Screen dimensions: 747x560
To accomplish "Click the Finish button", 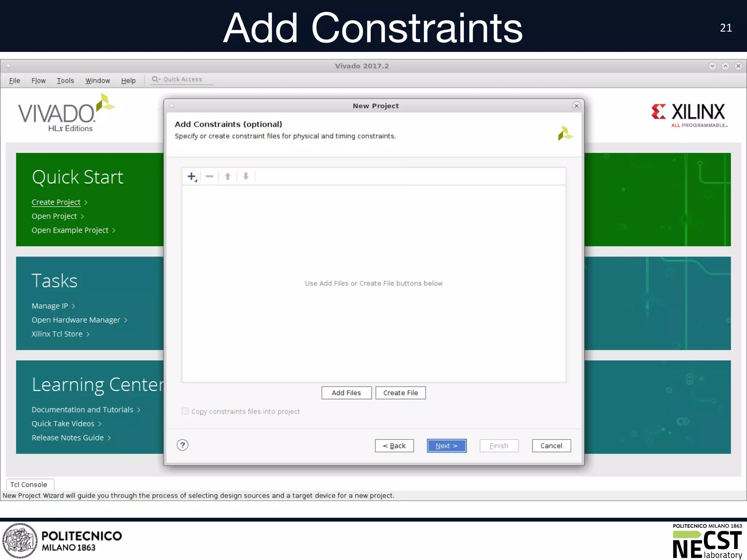I will pos(499,446).
